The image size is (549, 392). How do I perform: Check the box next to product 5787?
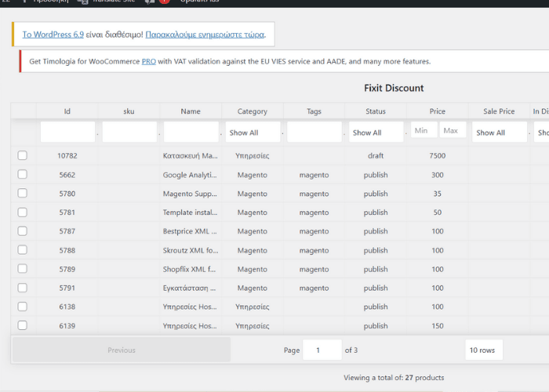pyautogui.click(x=22, y=231)
